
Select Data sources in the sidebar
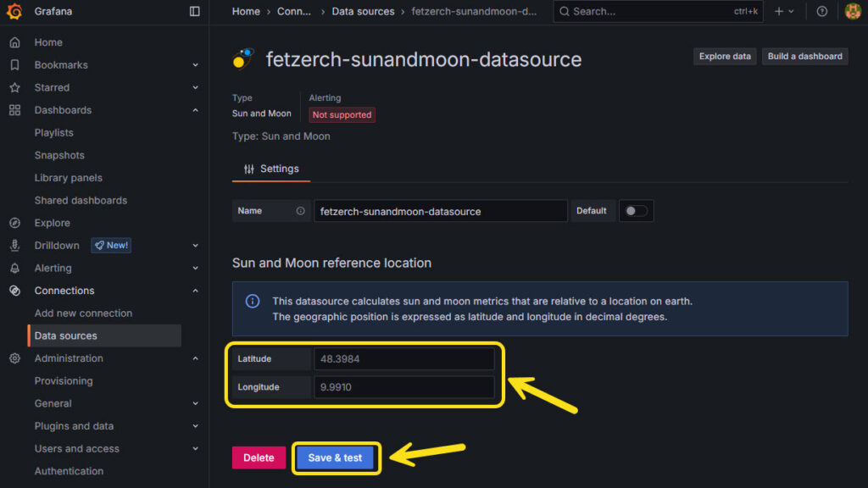pyautogui.click(x=104, y=335)
